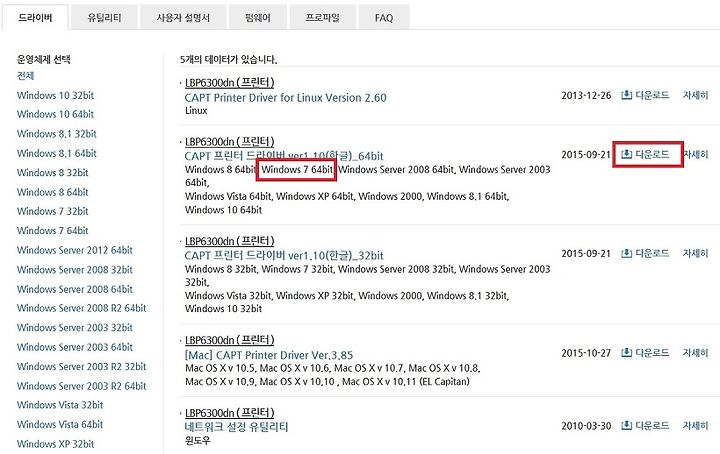Open the 프로파일 tab
The image size is (720, 454).
[322, 17]
